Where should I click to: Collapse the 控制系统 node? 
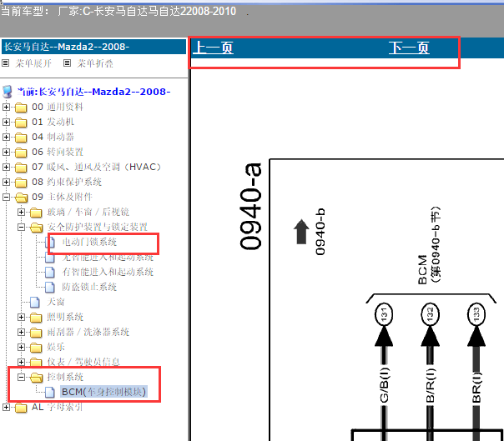(21, 377)
